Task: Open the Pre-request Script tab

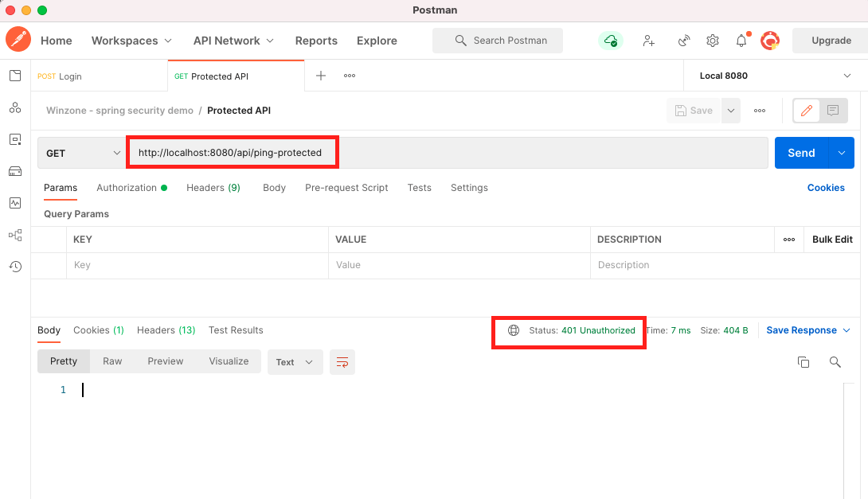Action: pyautogui.click(x=346, y=188)
